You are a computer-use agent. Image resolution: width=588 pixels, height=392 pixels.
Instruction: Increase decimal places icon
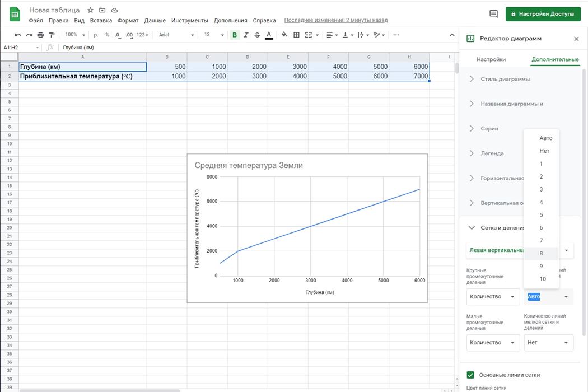click(129, 35)
